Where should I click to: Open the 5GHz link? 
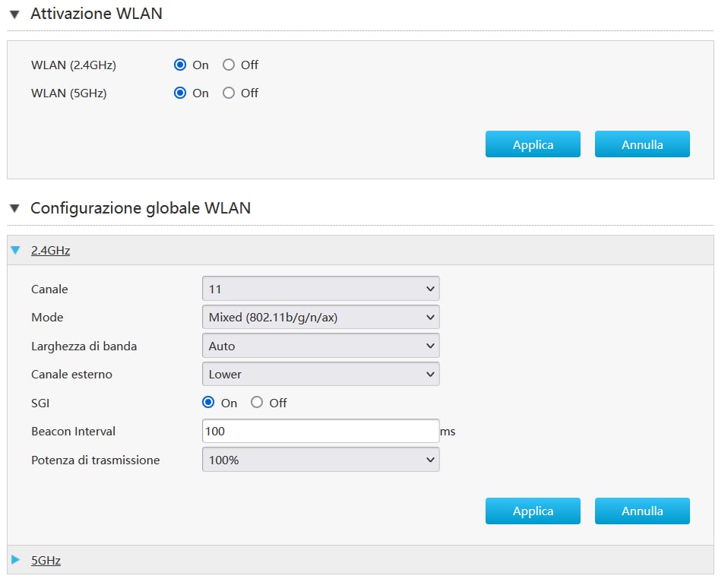pos(46,560)
